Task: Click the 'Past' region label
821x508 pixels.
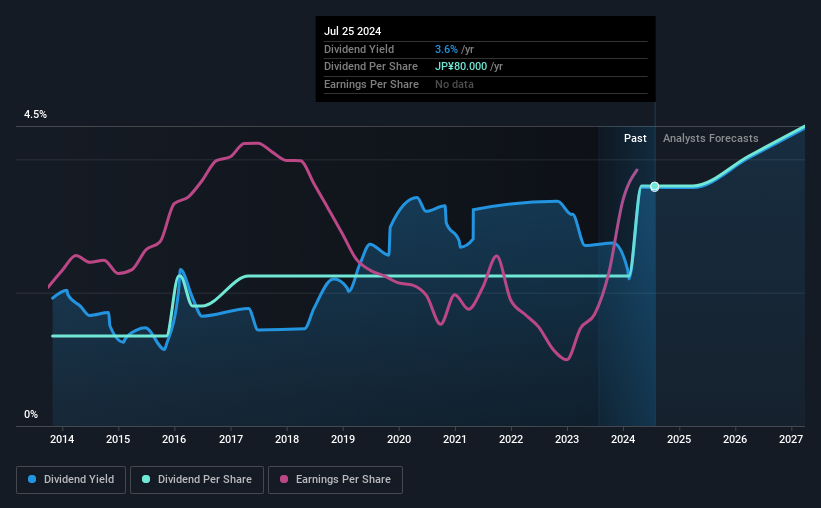Action: 635,138
